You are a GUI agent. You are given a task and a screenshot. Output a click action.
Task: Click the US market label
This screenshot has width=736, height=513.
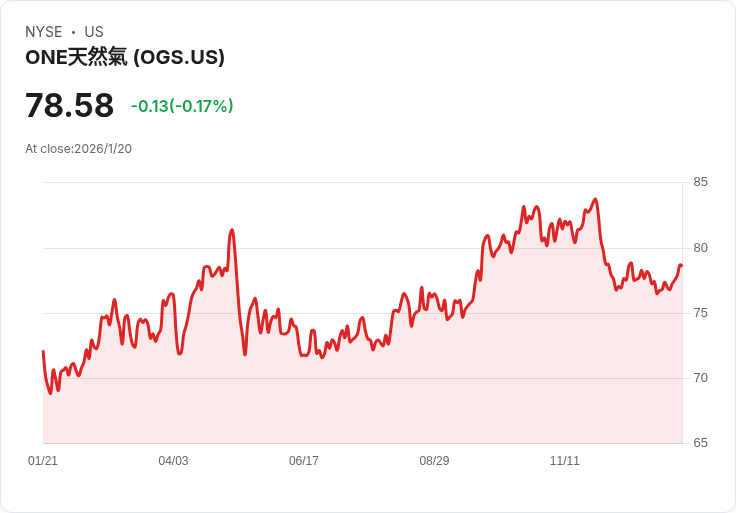pos(94,32)
